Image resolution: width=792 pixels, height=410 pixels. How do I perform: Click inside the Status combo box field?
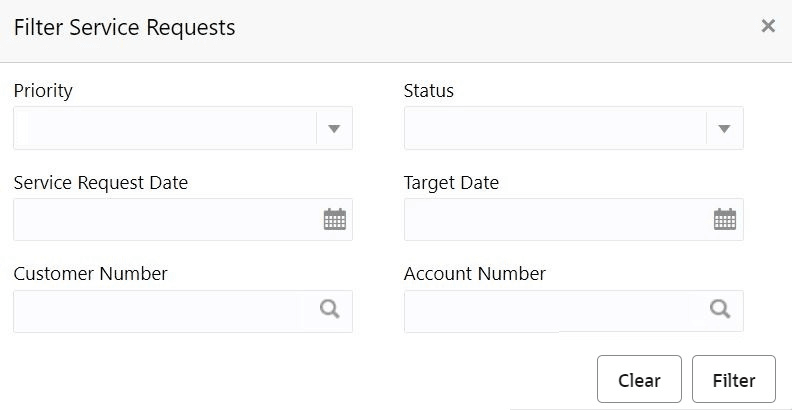click(x=555, y=128)
